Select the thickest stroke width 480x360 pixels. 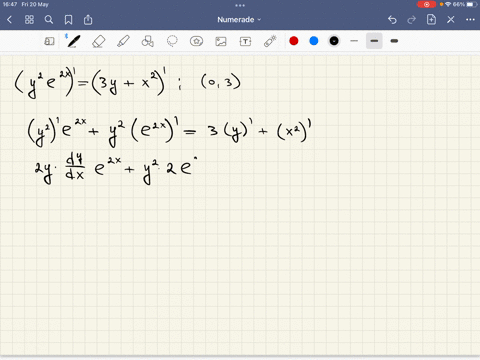click(394, 41)
